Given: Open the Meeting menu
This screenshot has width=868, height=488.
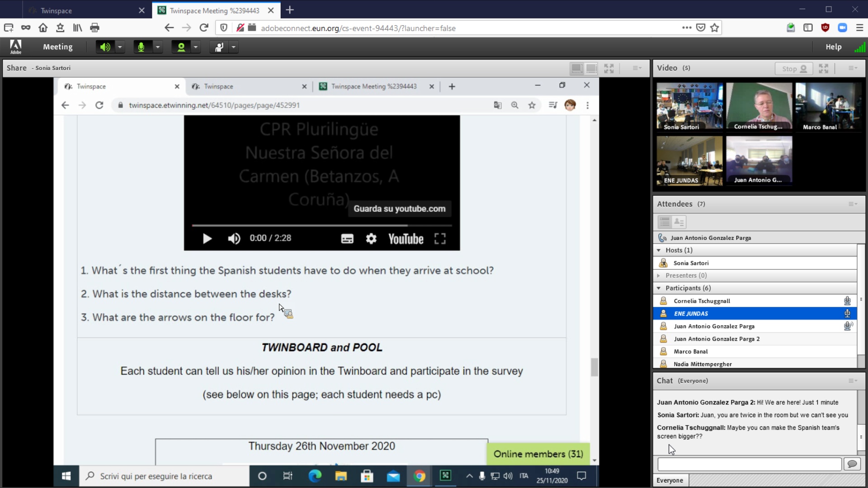Looking at the screenshot, I should [x=57, y=47].
